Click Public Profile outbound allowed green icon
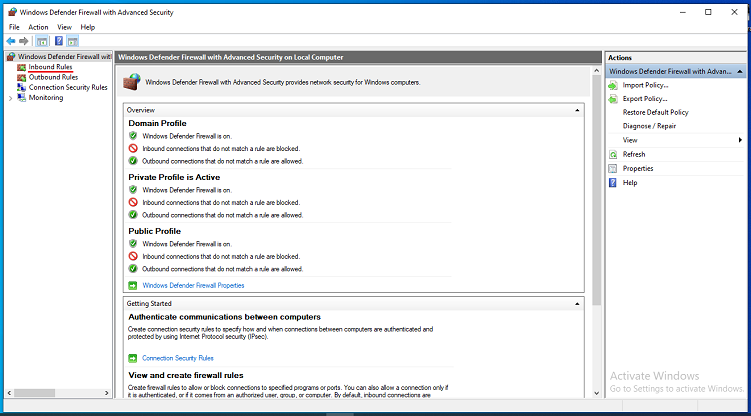 133,269
